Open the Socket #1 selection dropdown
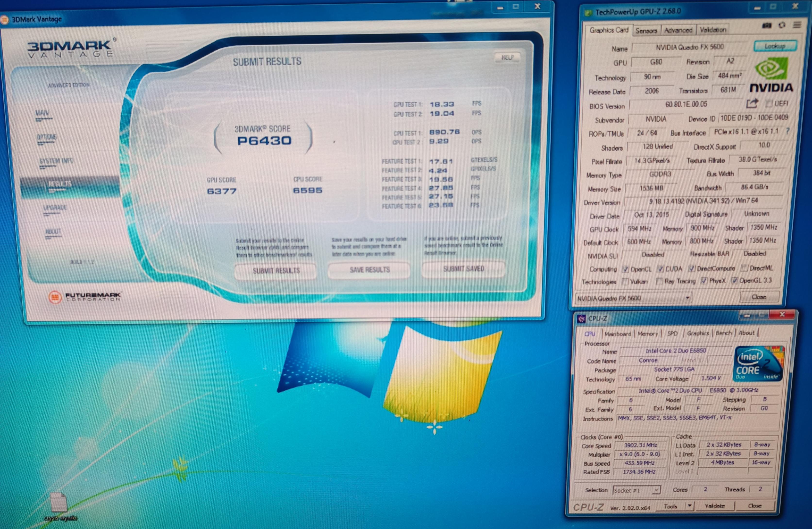The image size is (812, 529). (x=656, y=490)
